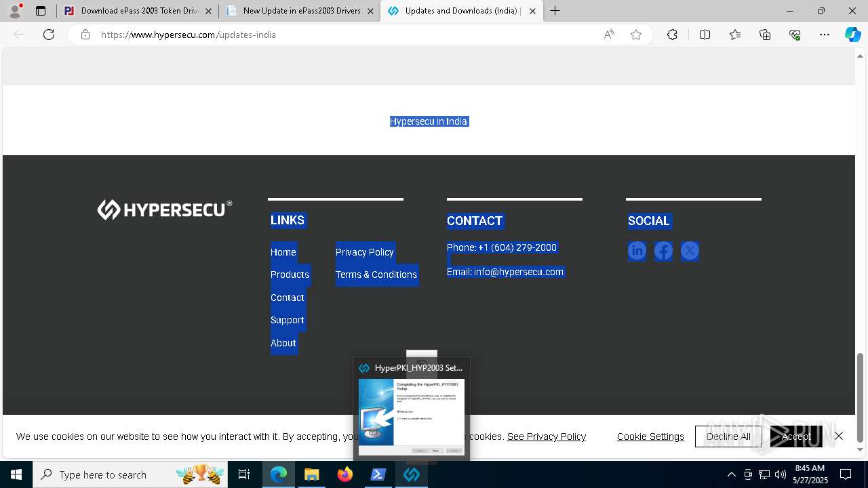
Task: Reload the page with Refresh button
Action: tap(49, 35)
